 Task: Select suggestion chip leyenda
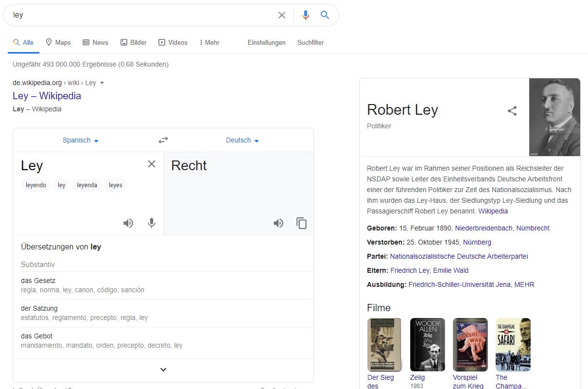[87, 185]
